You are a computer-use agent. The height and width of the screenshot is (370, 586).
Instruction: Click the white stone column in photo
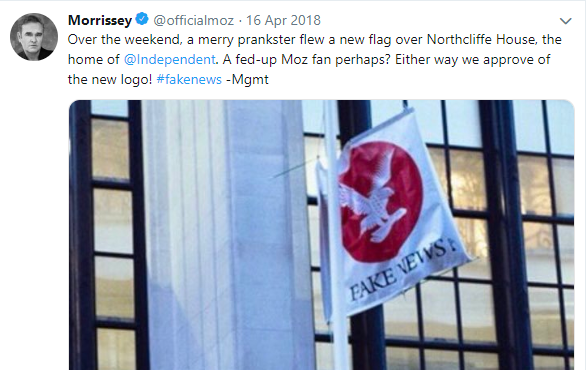228,235
